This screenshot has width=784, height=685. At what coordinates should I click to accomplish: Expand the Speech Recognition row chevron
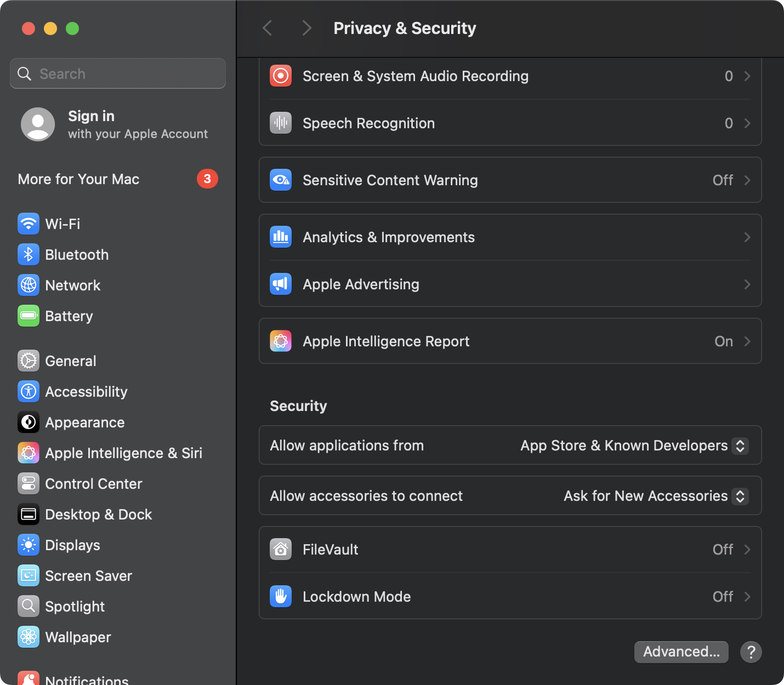(x=747, y=123)
